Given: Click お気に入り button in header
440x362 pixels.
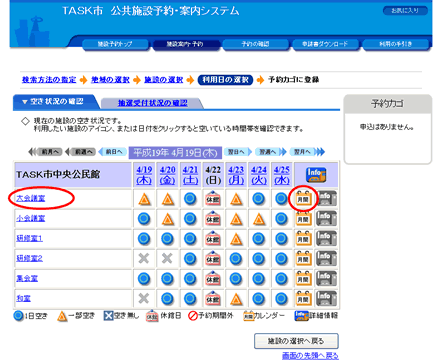Looking at the screenshot, I should pyautogui.click(x=405, y=11).
